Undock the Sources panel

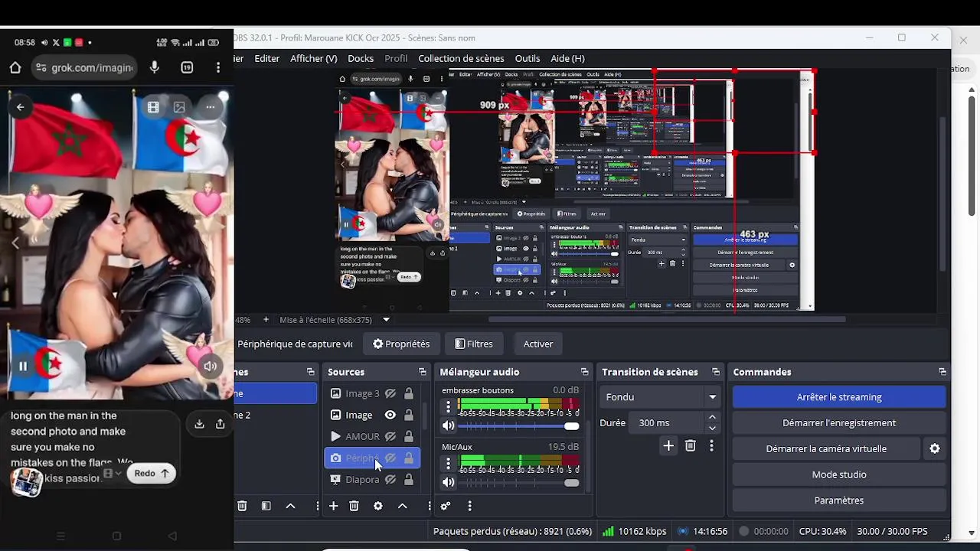tap(422, 372)
